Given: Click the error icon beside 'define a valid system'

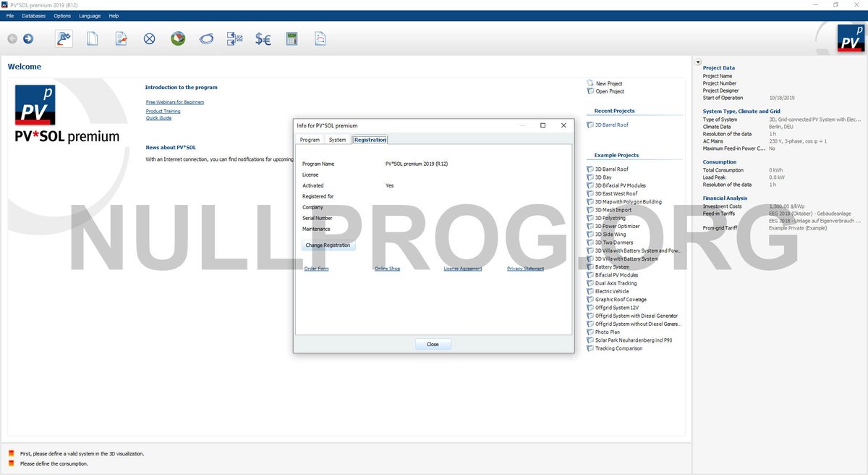Looking at the screenshot, I should coord(11,454).
